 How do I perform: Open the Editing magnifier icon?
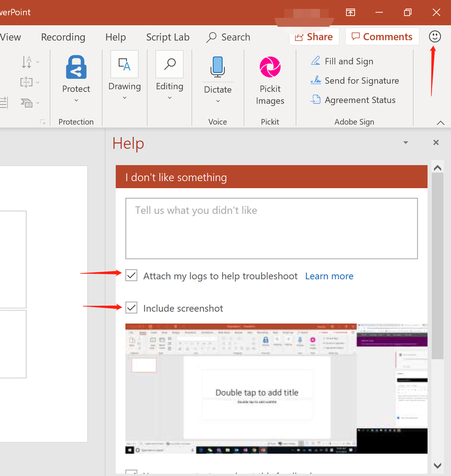(x=169, y=64)
